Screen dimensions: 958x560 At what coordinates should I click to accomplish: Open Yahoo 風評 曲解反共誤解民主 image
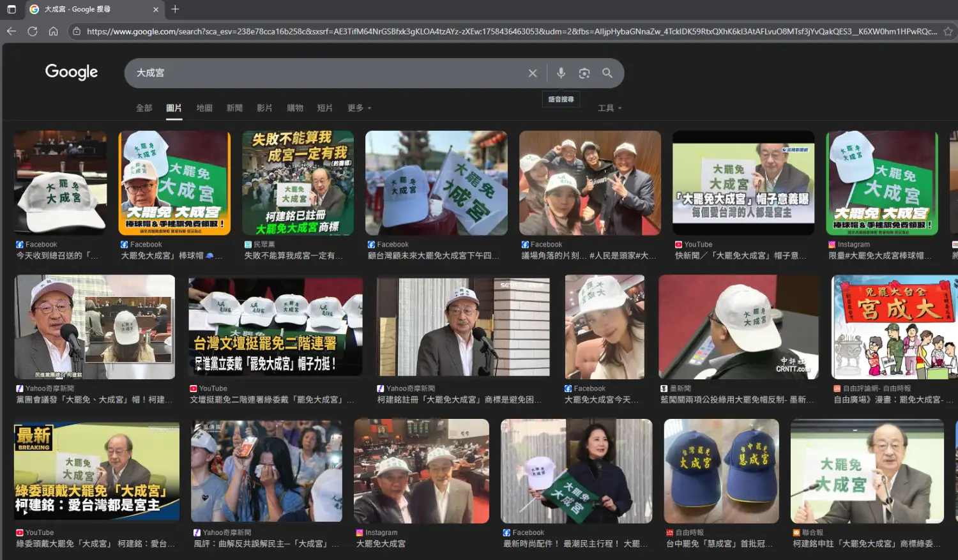(267, 471)
